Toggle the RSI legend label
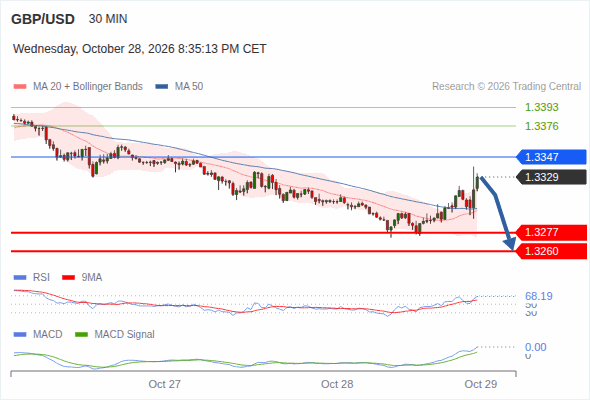This screenshot has height=400, width=590. tap(41, 278)
